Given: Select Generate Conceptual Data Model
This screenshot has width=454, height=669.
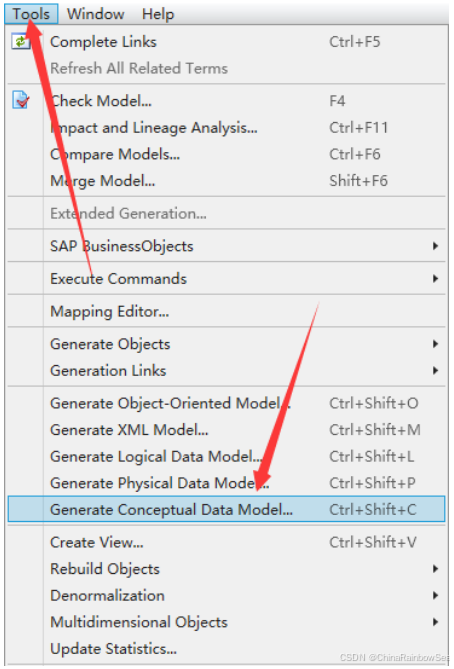Looking at the screenshot, I should tap(226, 509).
